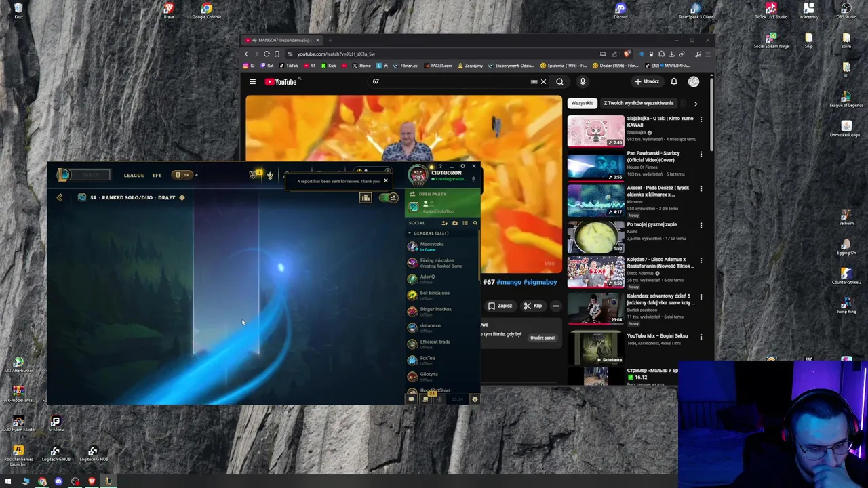The width and height of the screenshot is (868, 488).
Task: Select friend Dinger InetKox
Action: tap(441, 312)
